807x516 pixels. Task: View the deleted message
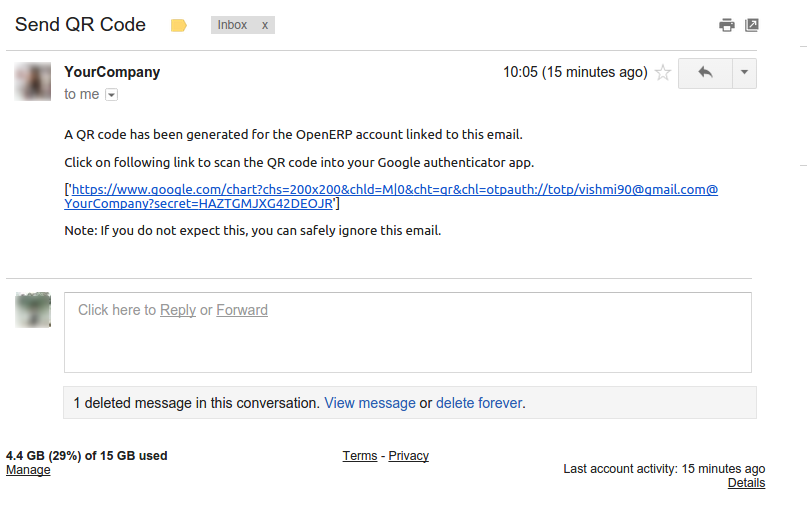point(370,403)
